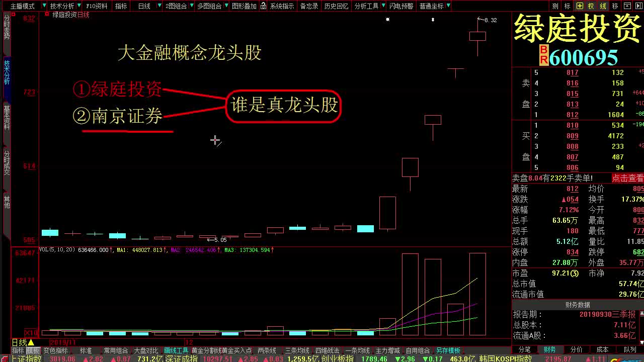Screen dimensions: 644x362
Task: Open the 技术分析 menu
Action: tap(62, 6)
